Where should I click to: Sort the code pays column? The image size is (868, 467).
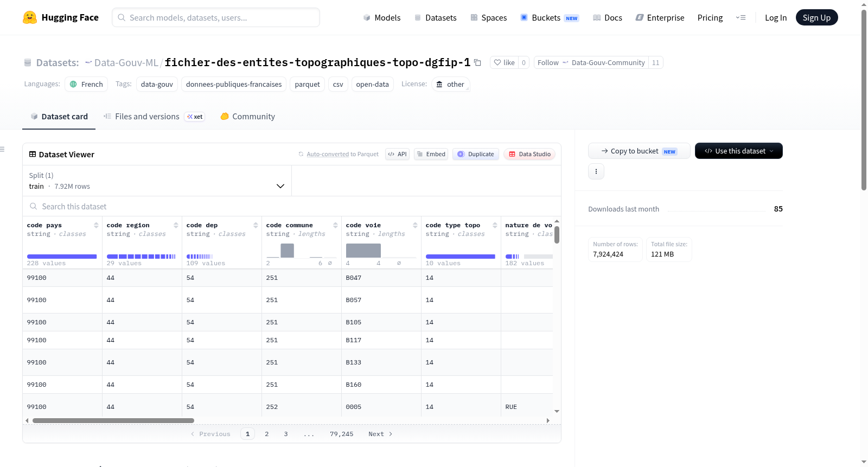(96, 225)
